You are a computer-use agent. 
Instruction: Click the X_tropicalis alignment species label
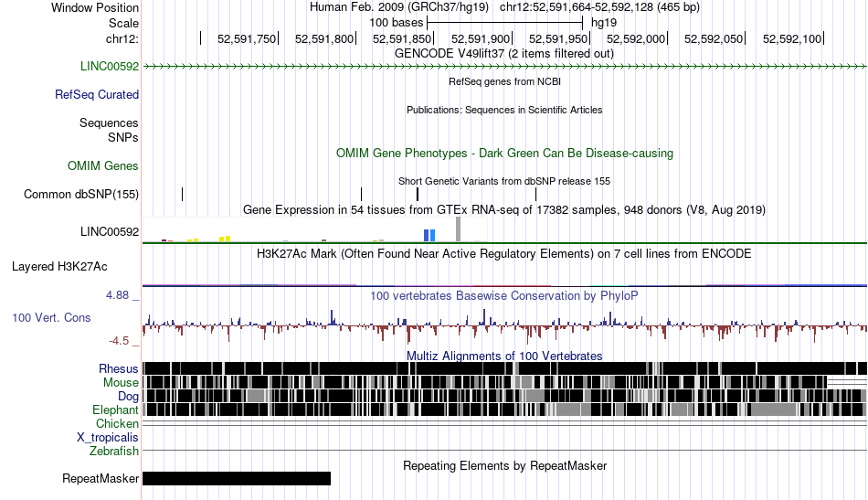(x=108, y=438)
